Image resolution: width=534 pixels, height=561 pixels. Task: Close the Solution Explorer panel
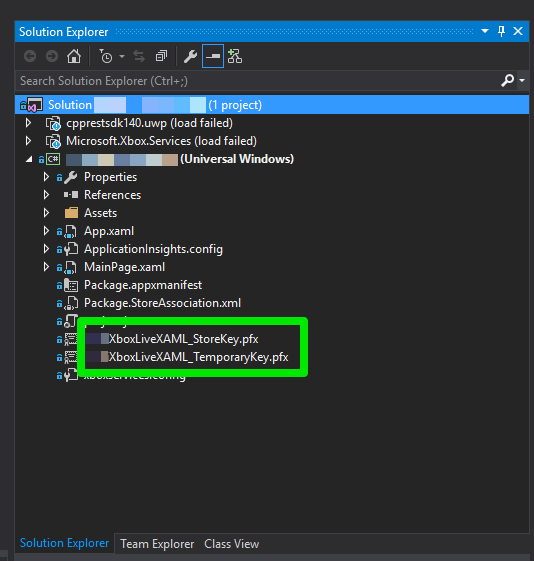518,31
